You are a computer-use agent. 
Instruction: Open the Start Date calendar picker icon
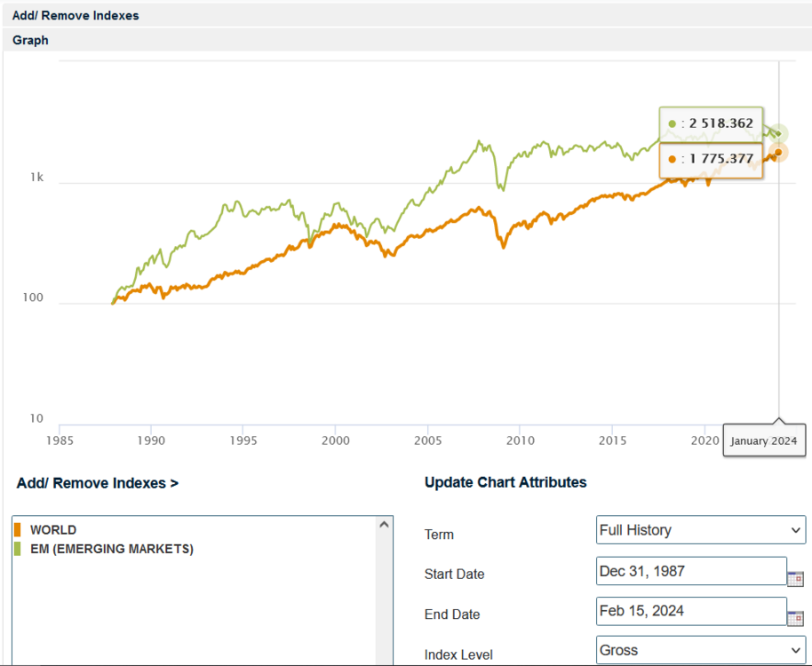[x=795, y=578]
